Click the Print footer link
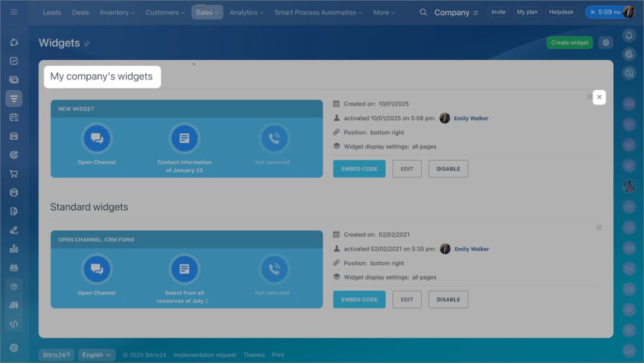This screenshot has height=363, width=644. 278,355
